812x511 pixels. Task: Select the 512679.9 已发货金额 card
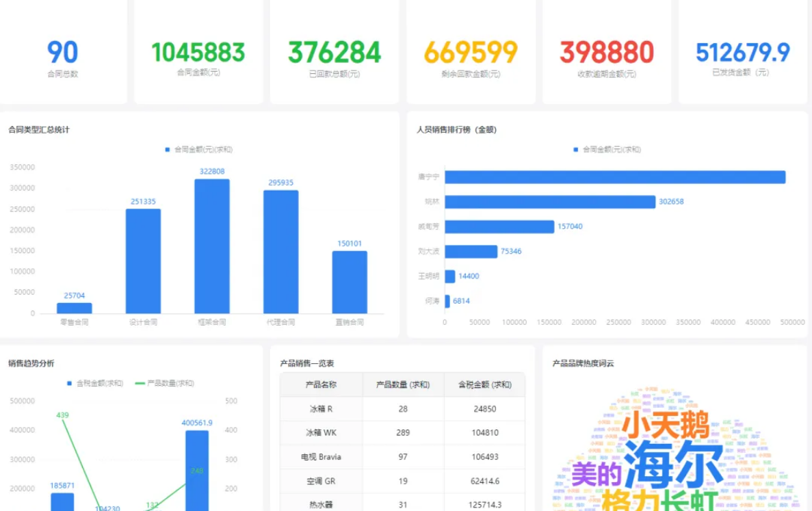743,52
